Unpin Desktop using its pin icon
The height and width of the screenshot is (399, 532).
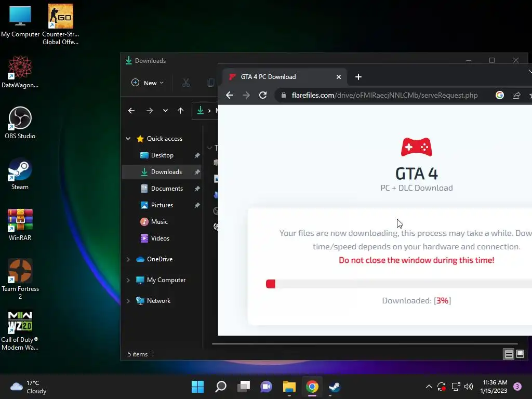click(197, 155)
